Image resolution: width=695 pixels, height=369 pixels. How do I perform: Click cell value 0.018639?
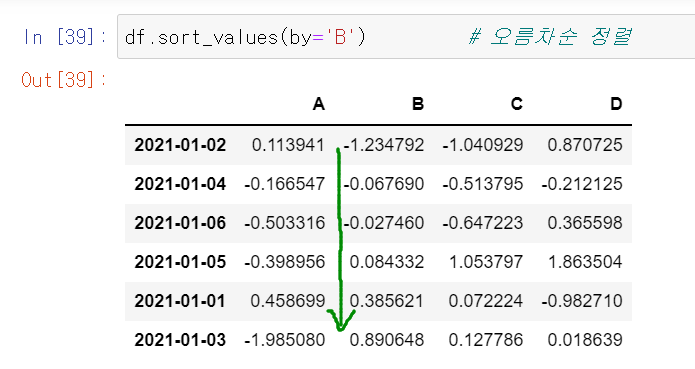(585, 340)
